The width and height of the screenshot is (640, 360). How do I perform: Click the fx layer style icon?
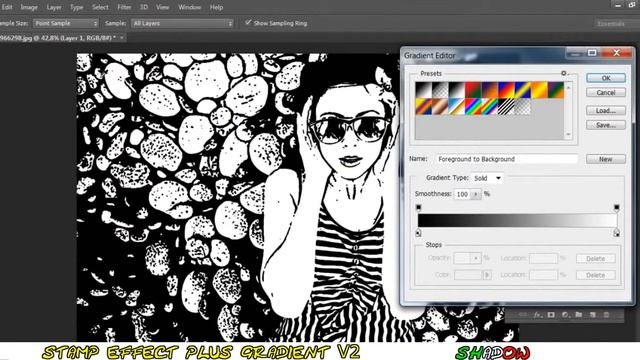click(538, 315)
